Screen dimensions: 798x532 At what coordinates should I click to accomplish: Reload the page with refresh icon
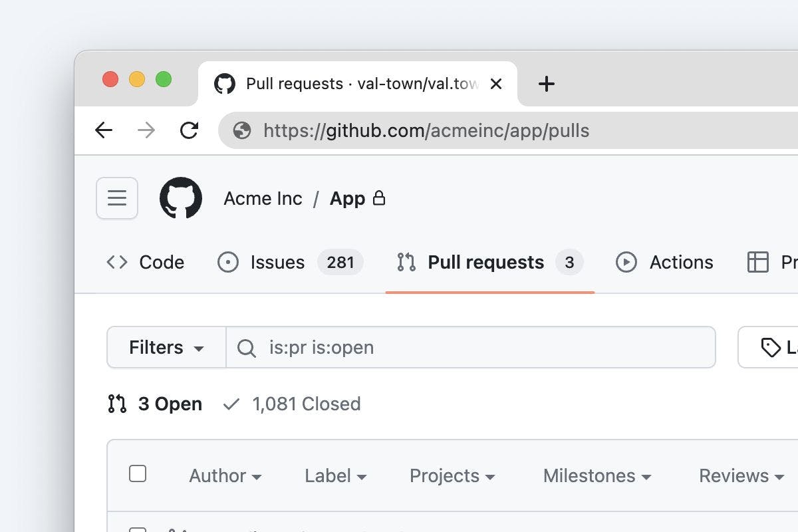(x=190, y=130)
